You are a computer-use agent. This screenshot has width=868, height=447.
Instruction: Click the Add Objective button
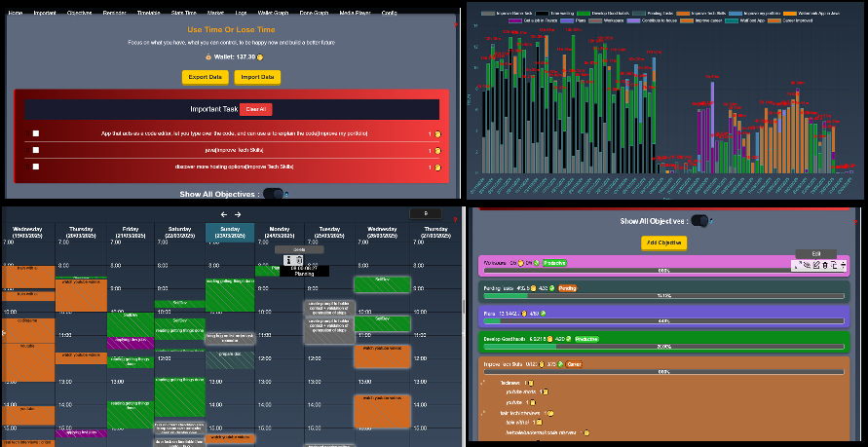click(663, 242)
